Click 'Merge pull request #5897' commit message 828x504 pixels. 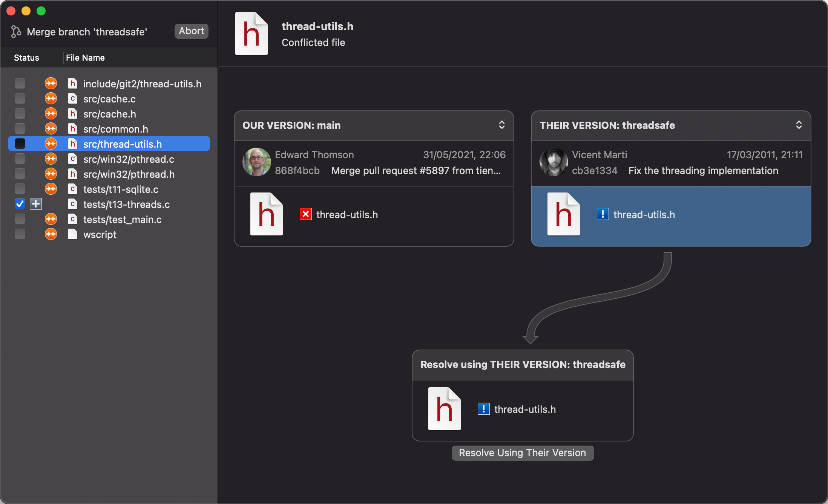click(x=416, y=171)
